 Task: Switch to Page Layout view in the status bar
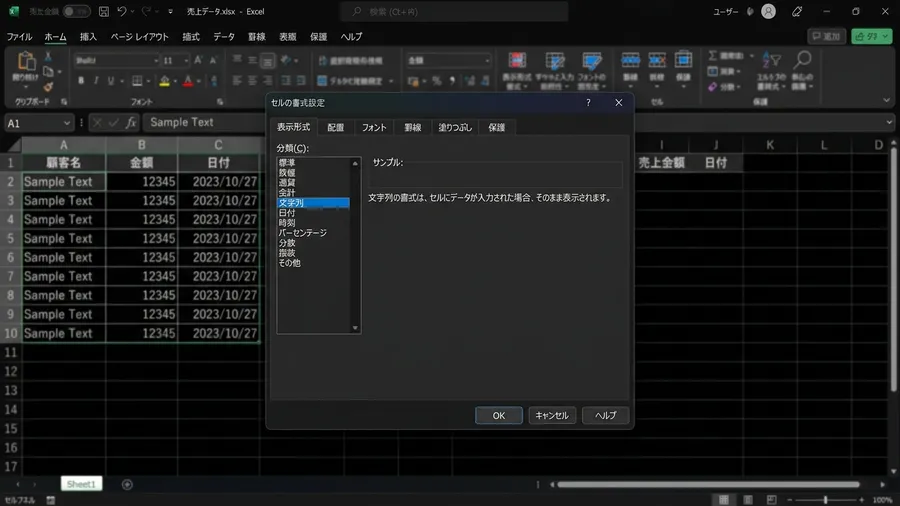[x=748, y=500]
